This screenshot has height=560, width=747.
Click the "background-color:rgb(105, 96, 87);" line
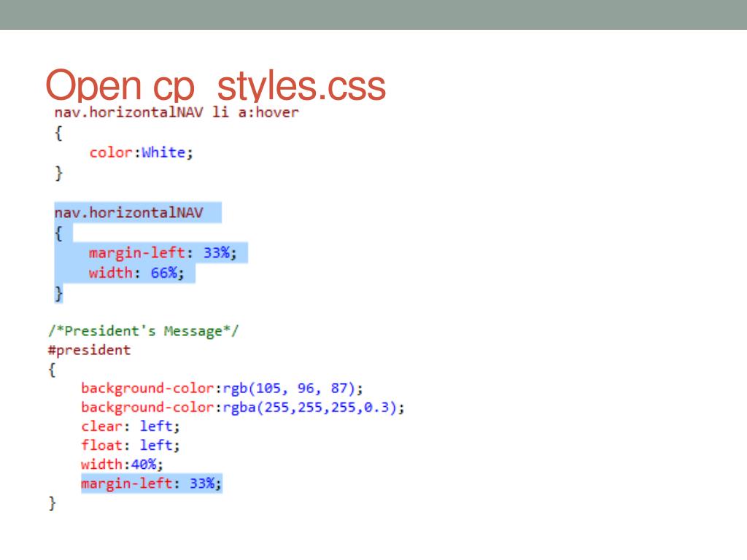tap(222, 389)
